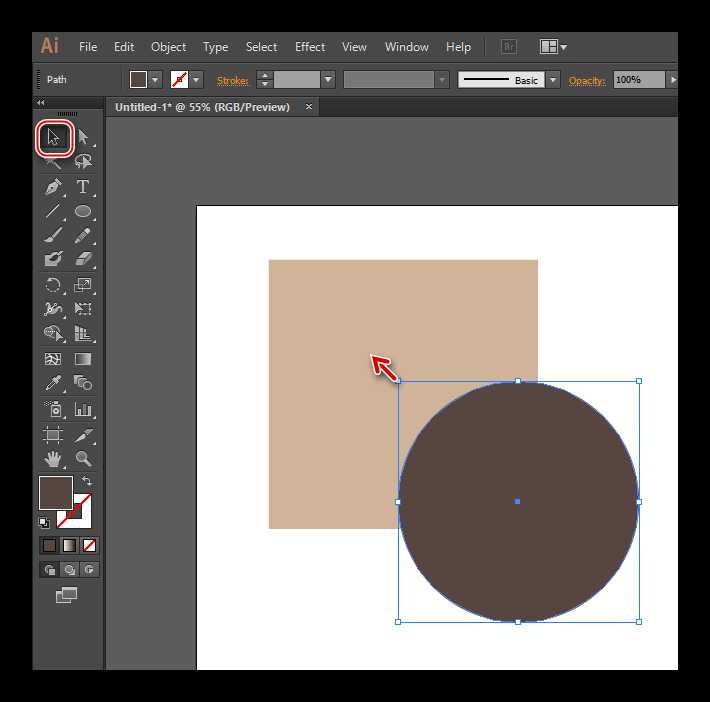Select the Perspective Grid tool
This screenshot has width=710, height=702.
(83, 334)
